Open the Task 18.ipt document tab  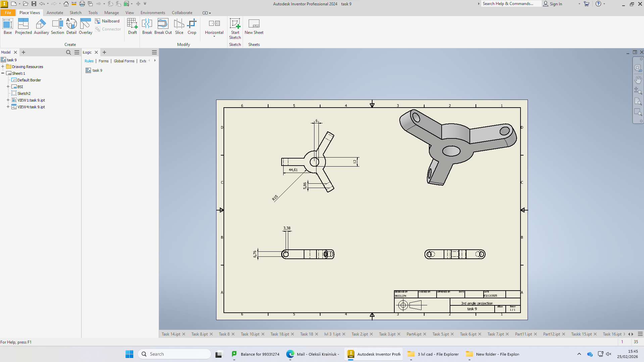[x=280, y=334]
